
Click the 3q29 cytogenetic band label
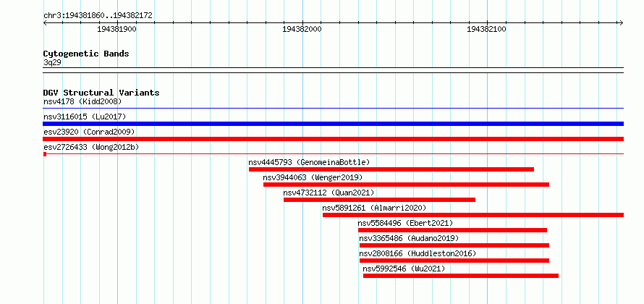pyautogui.click(x=53, y=62)
